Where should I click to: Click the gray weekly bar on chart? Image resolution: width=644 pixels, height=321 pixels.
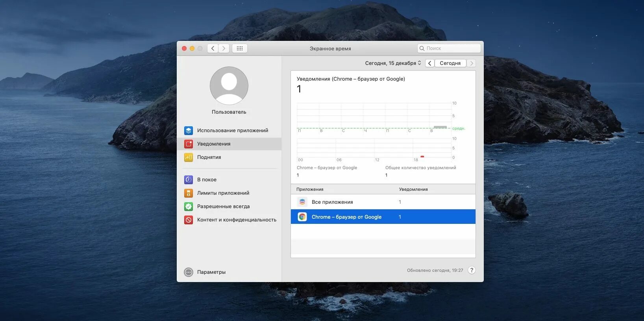pos(440,127)
